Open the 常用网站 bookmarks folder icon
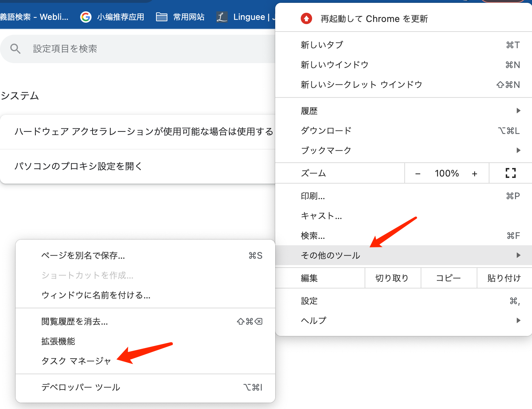This screenshot has width=532, height=409. pos(162,16)
